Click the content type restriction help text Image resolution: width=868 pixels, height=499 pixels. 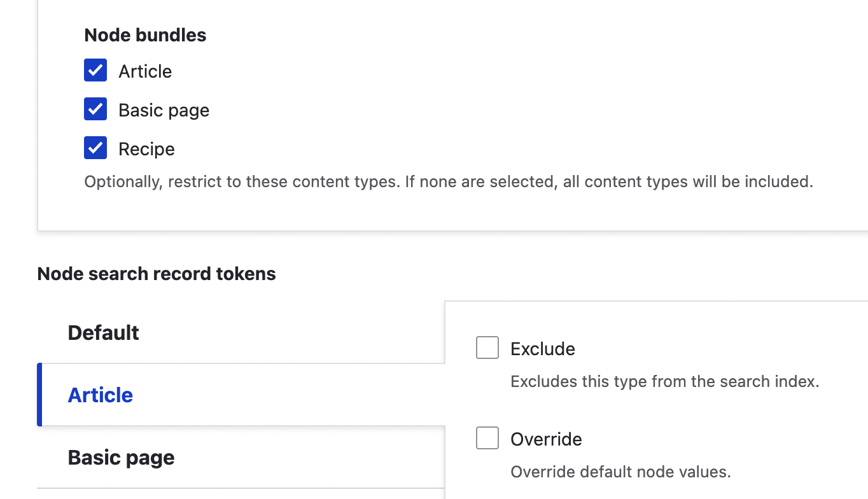pyautogui.click(x=448, y=181)
